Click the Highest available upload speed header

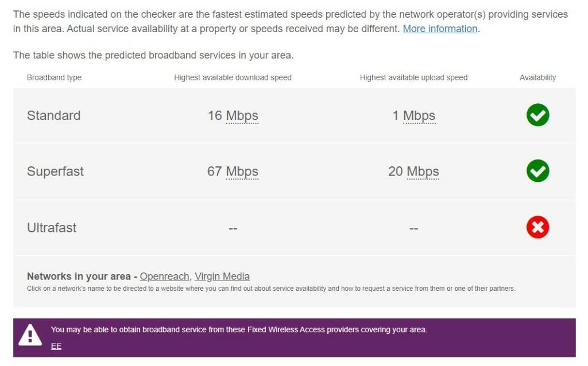pos(413,77)
